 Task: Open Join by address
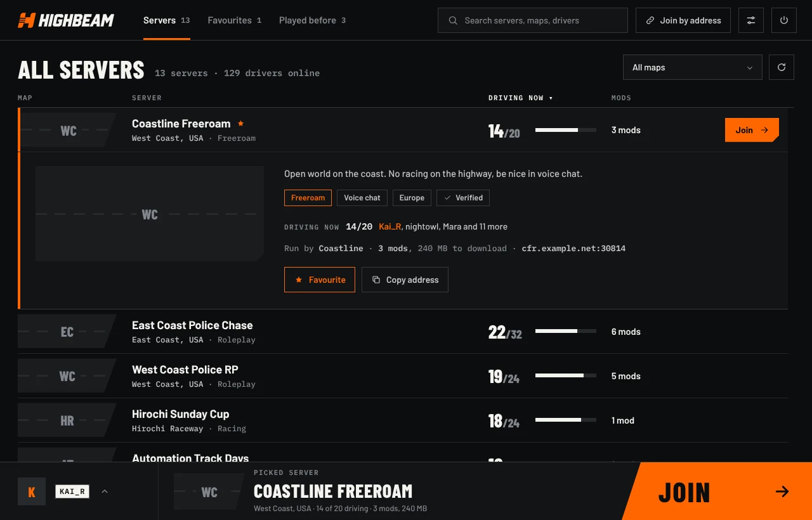(683, 20)
